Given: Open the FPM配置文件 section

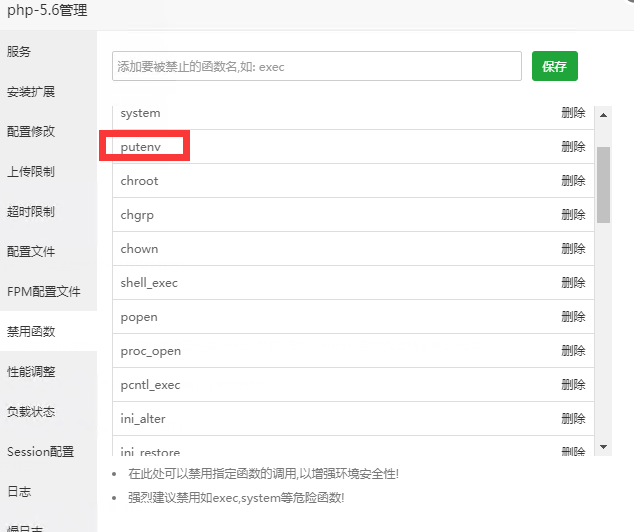Looking at the screenshot, I should click(x=43, y=291).
